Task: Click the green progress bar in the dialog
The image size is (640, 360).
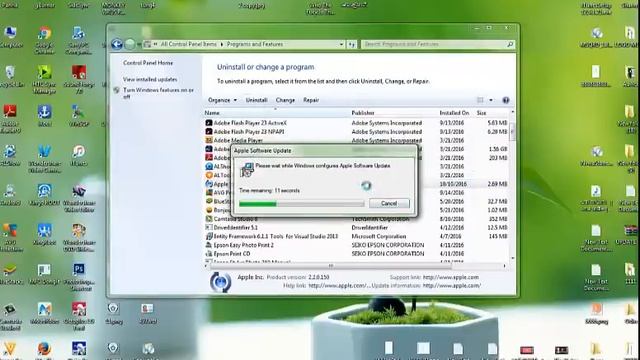Action: 301,204
